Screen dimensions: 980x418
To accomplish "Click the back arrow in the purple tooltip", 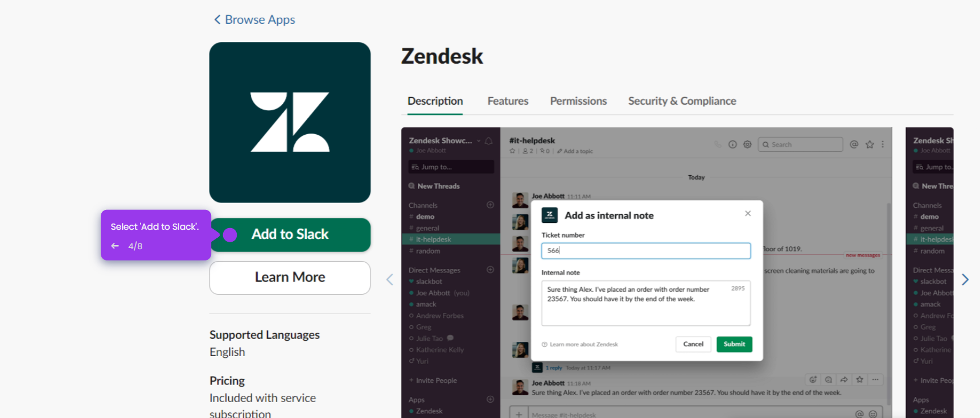I will click(115, 246).
